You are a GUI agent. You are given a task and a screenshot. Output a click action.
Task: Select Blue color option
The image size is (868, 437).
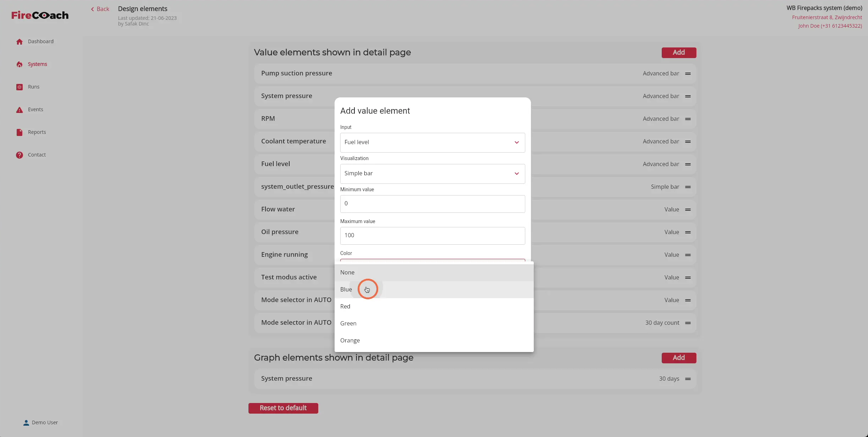(x=434, y=289)
